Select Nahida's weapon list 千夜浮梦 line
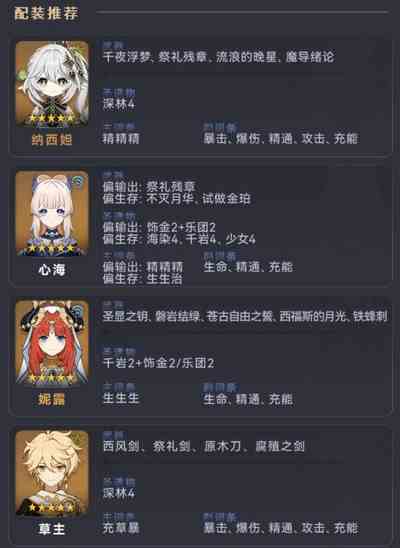 pyautogui.click(x=218, y=57)
